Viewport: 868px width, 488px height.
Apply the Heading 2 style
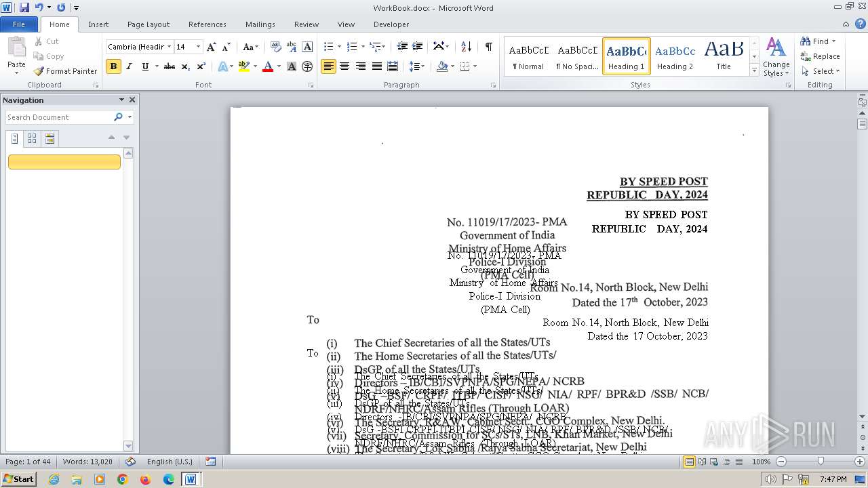[675, 56]
